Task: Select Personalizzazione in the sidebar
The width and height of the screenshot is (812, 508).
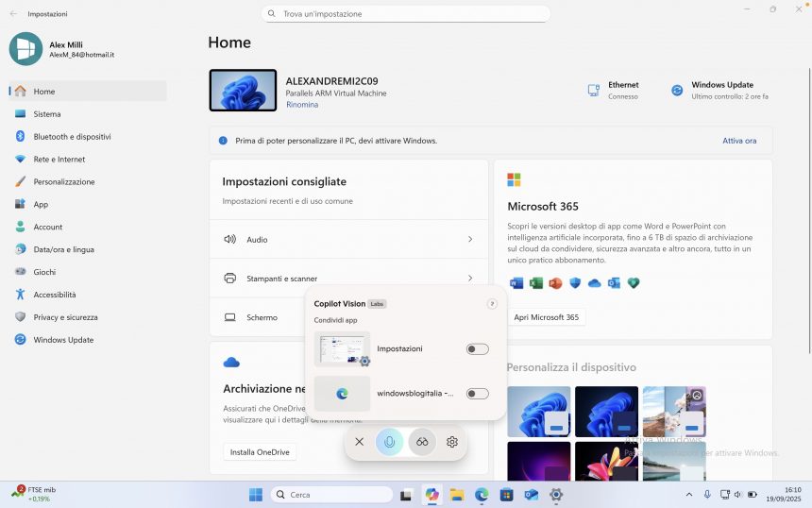Action: 64,182
